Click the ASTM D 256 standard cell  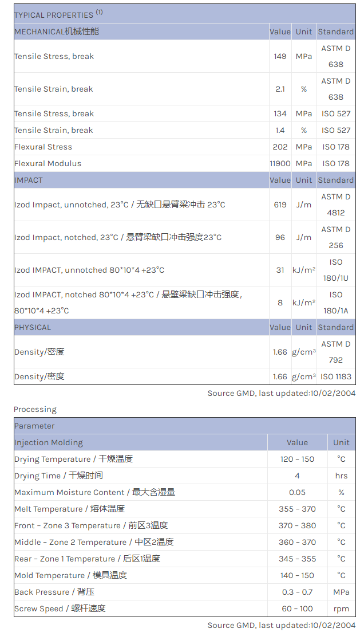336,237
